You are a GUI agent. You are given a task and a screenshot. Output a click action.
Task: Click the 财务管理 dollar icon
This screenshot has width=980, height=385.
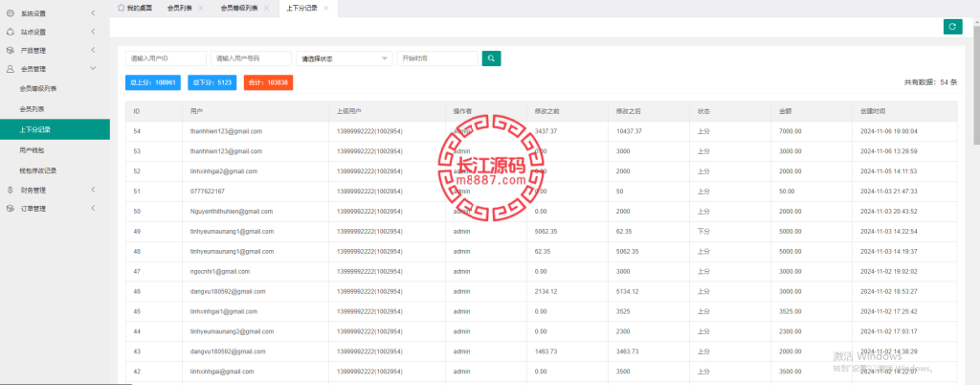(10, 190)
